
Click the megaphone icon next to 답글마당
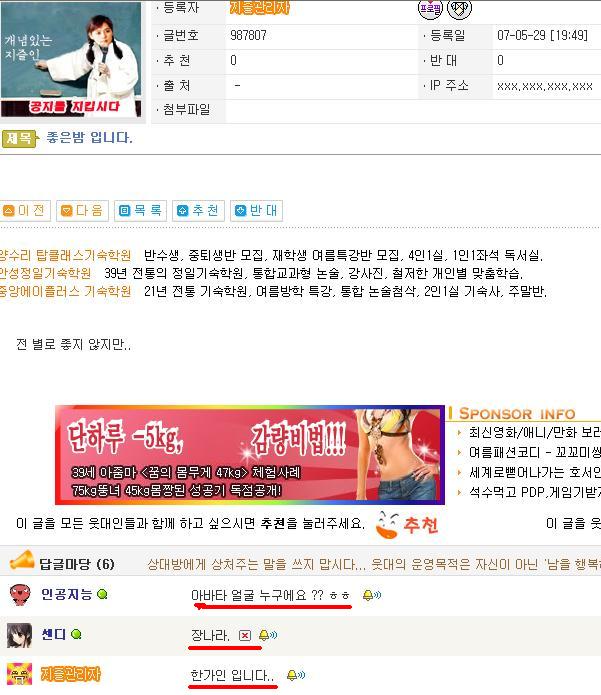(22, 560)
